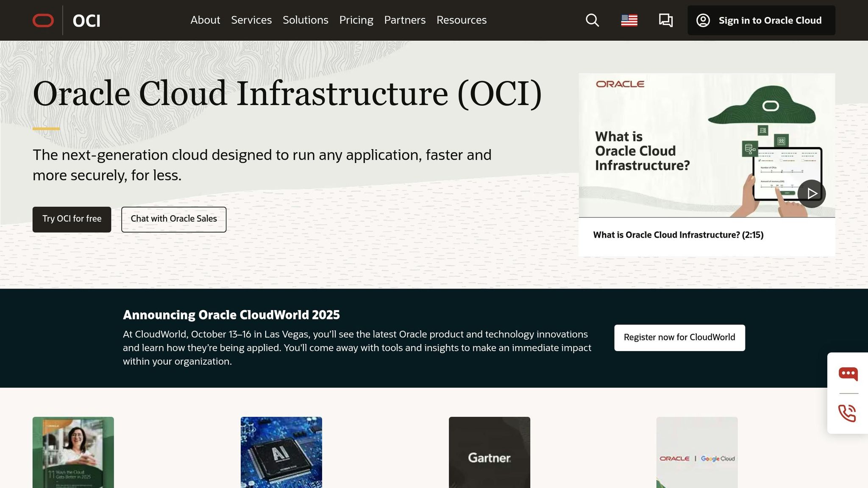Image resolution: width=868 pixels, height=488 pixels.
Task: Click Sign in to Oracle Cloud
Action: coord(761,20)
